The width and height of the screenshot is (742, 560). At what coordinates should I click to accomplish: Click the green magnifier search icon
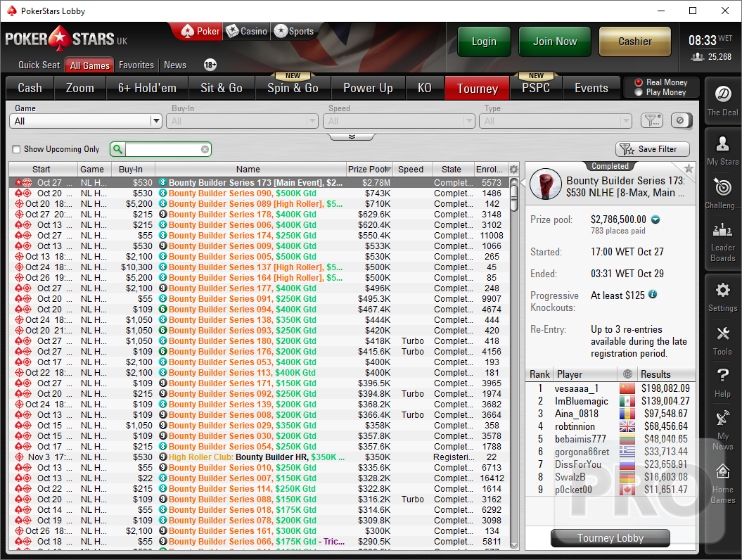117,150
